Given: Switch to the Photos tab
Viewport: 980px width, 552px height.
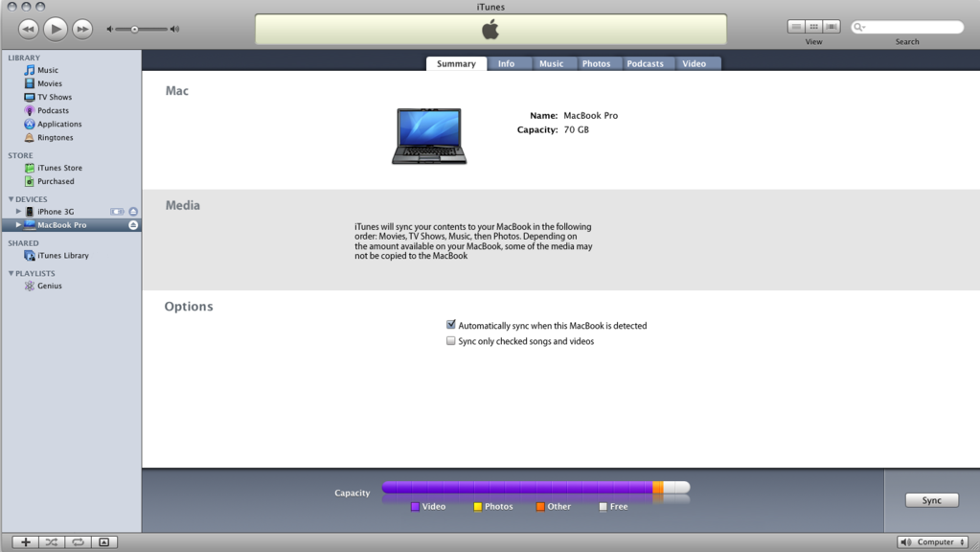Looking at the screenshot, I should click(x=596, y=64).
